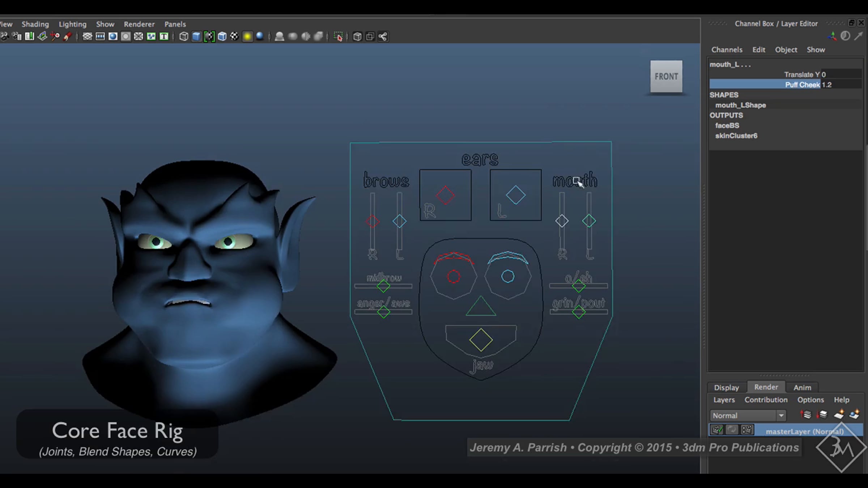Click the FRONT view cube
Viewport: 868px width, 488px height.
click(666, 76)
